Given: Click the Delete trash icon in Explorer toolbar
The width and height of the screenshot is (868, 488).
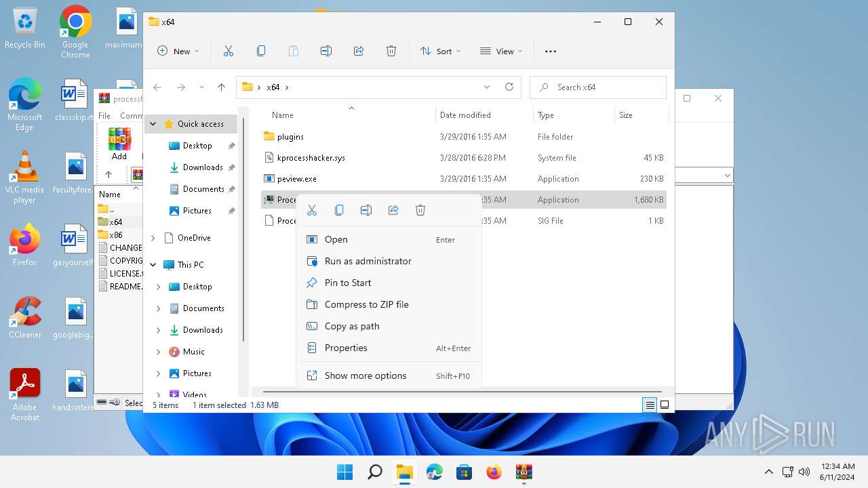Looking at the screenshot, I should pos(391,51).
